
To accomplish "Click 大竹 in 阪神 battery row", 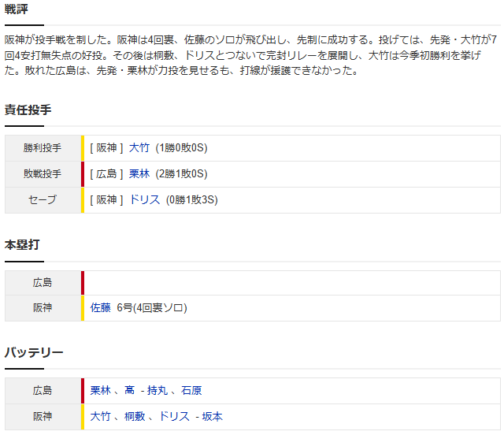I will pyautogui.click(x=100, y=417).
